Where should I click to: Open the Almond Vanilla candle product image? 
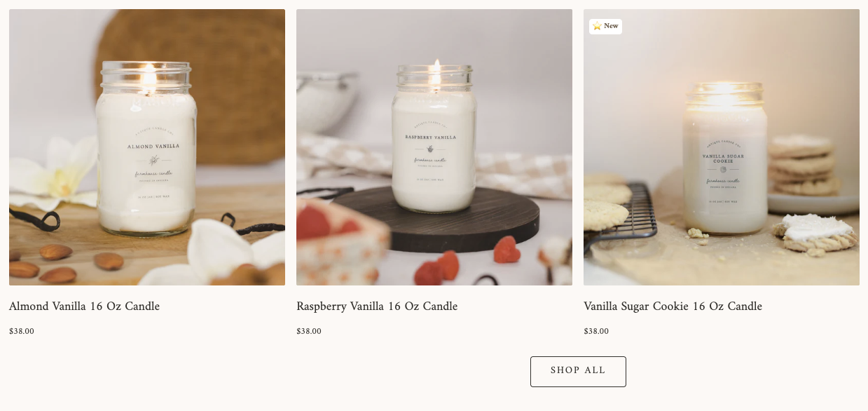click(147, 147)
